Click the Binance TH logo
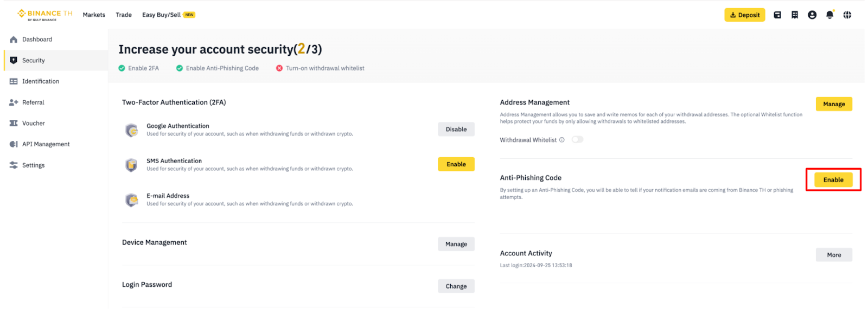Screen dimensions: 868x309 [45, 15]
